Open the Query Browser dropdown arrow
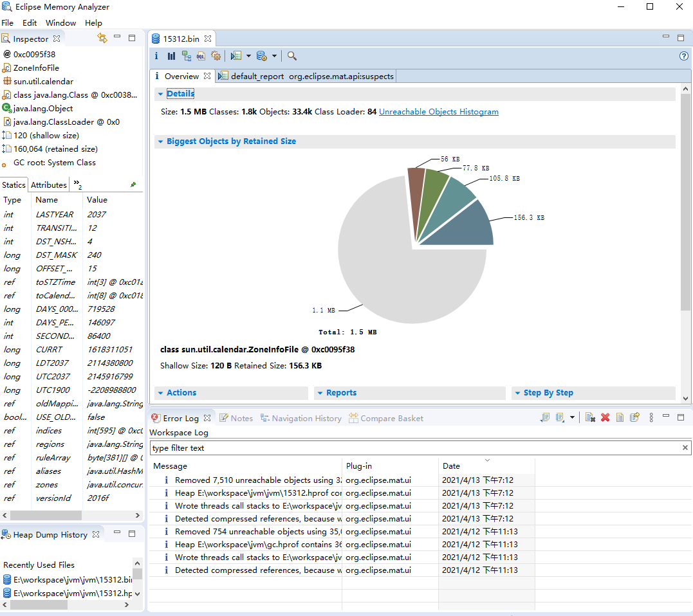 click(x=274, y=56)
